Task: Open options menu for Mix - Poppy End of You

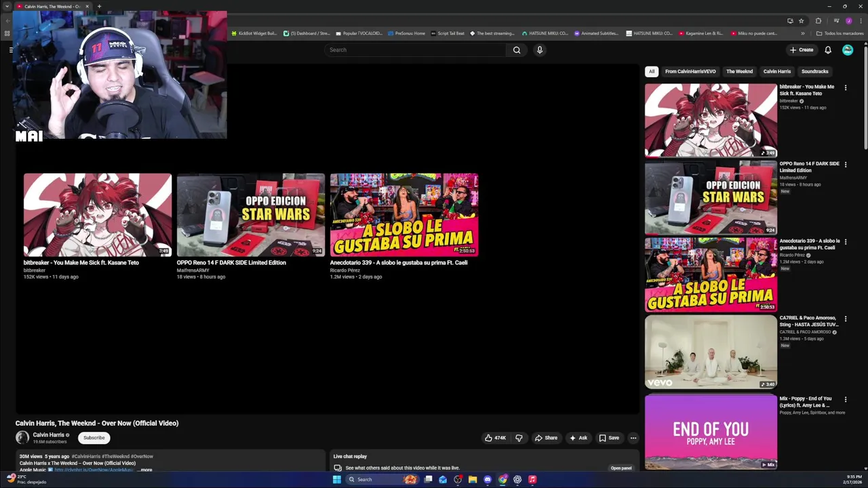Action: (x=846, y=399)
